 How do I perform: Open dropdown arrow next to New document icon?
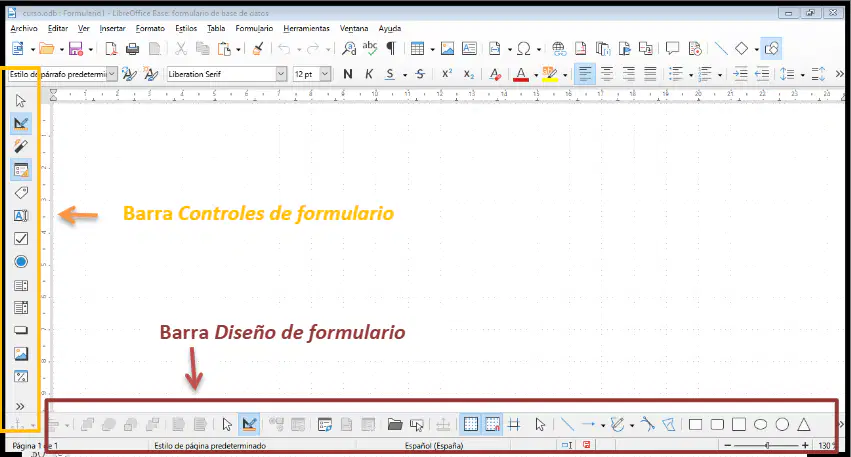[33, 49]
